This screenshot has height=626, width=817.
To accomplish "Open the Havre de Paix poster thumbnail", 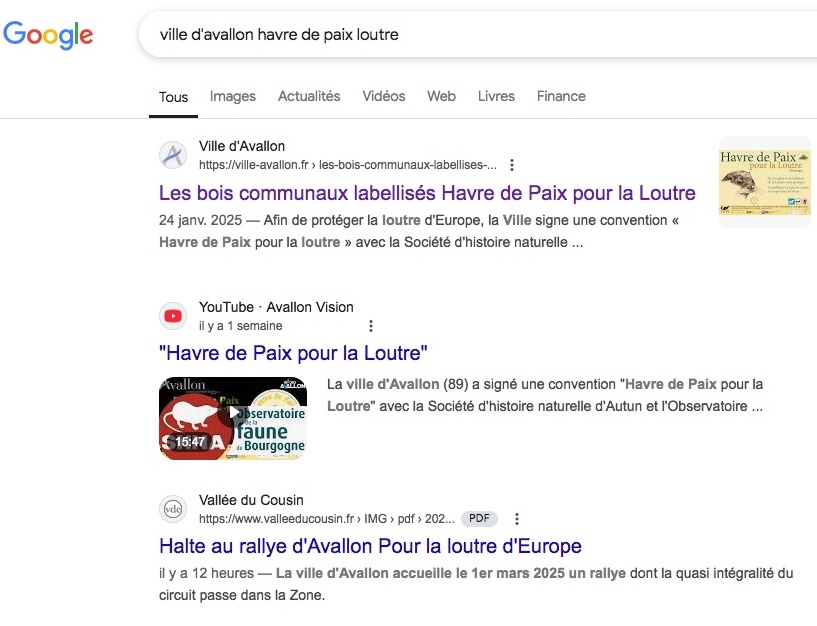I will pos(765,182).
